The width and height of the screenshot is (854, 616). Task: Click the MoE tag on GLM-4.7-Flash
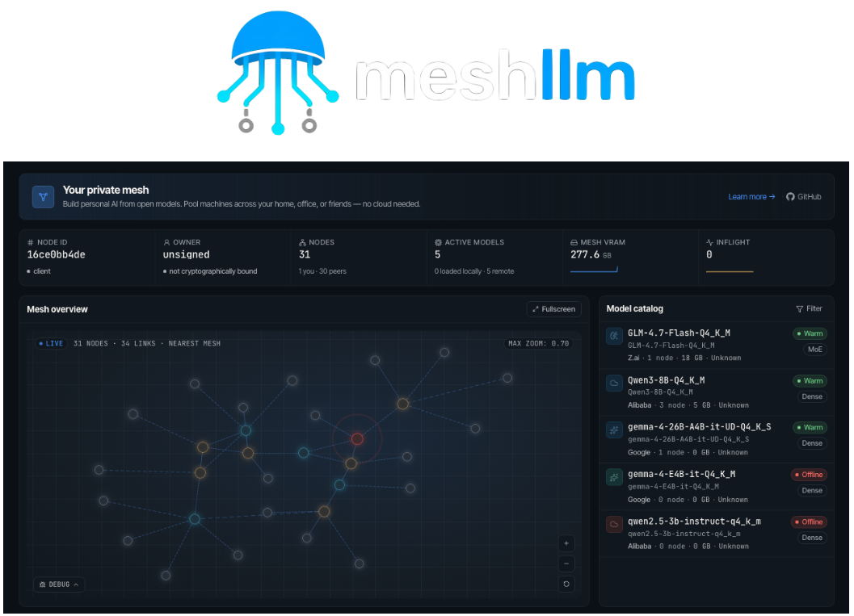click(x=814, y=350)
